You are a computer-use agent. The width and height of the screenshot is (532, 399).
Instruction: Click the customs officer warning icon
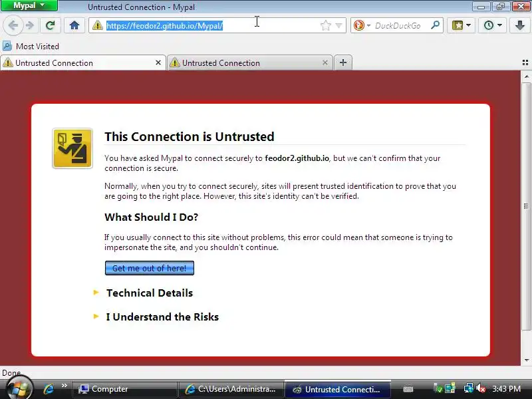click(72, 148)
